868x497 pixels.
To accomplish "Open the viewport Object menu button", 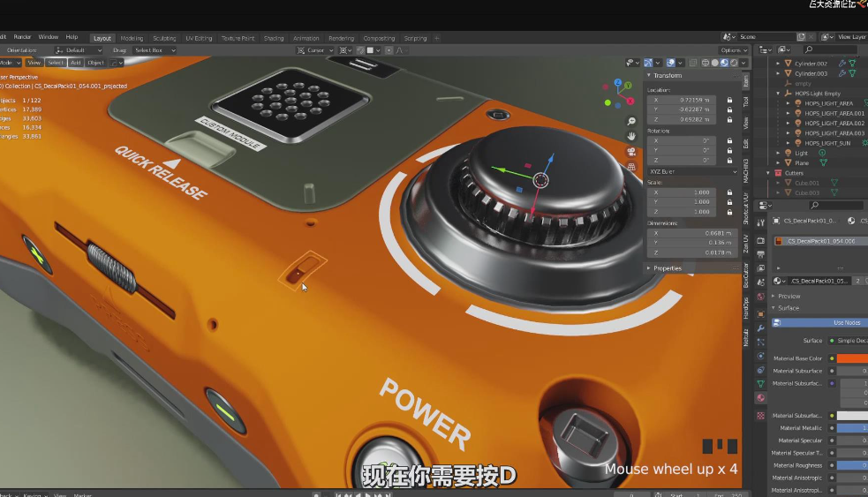I will coord(95,63).
